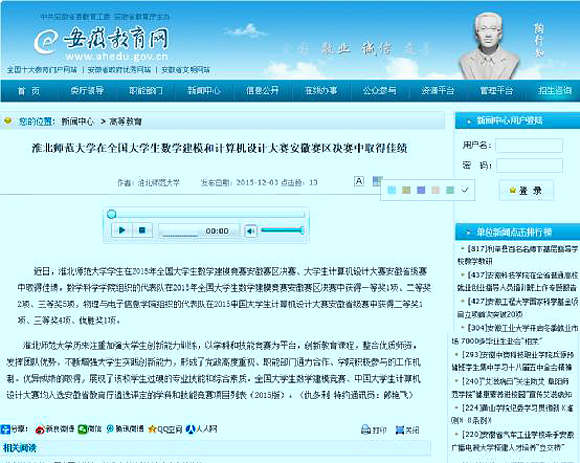Viewport: 580px width, 463px height.
Task: Print the article
Action: [374, 430]
